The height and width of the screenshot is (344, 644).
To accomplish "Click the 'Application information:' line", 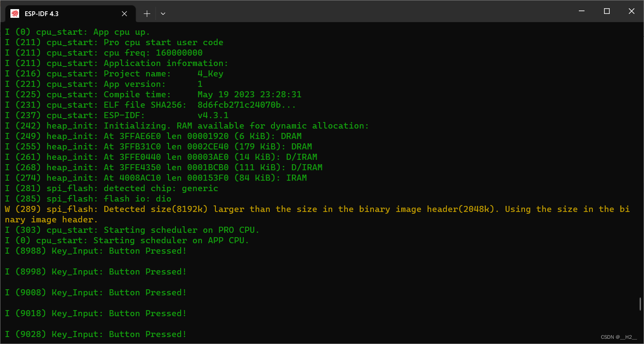I will [x=116, y=63].
